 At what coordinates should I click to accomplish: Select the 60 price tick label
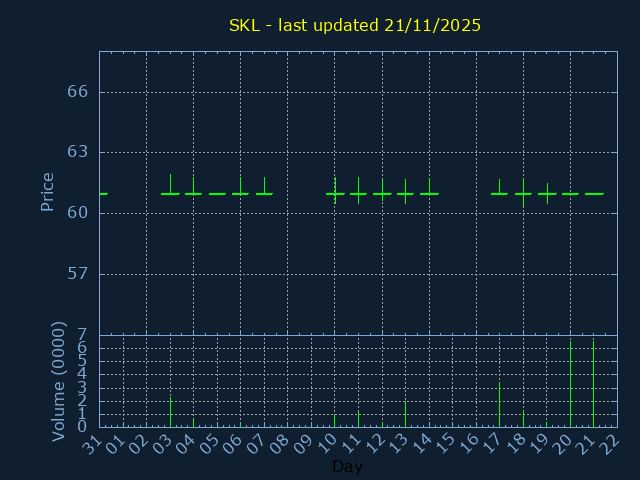coord(78,213)
